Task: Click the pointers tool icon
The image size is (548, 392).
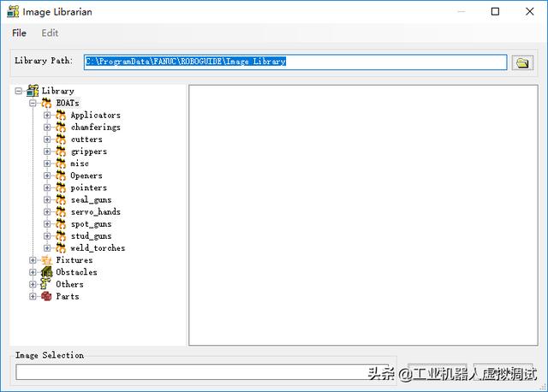Action: click(61, 187)
